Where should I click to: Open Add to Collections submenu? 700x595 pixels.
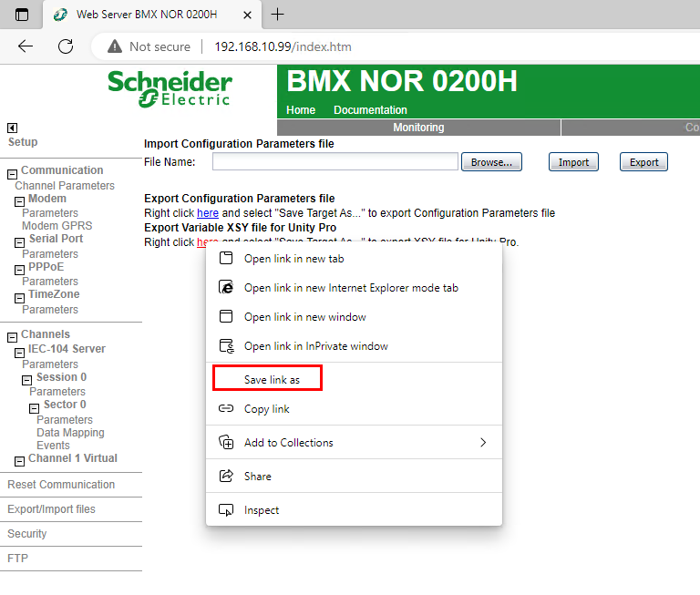pyautogui.click(x=354, y=442)
